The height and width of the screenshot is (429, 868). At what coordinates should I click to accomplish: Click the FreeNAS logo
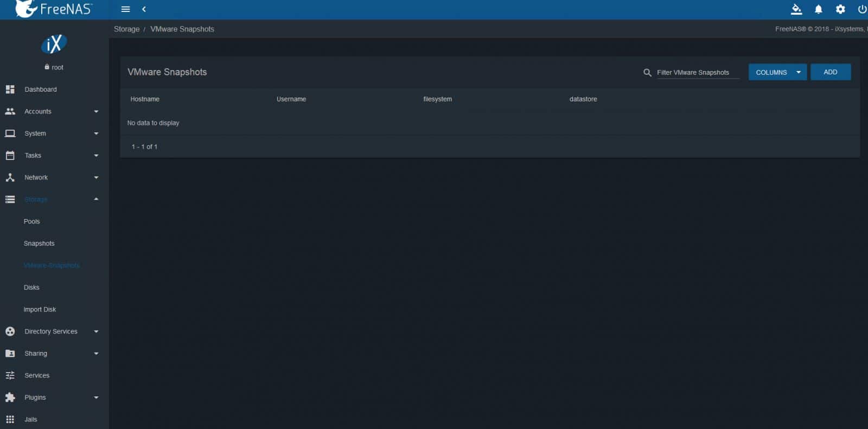pyautogui.click(x=53, y=9)
